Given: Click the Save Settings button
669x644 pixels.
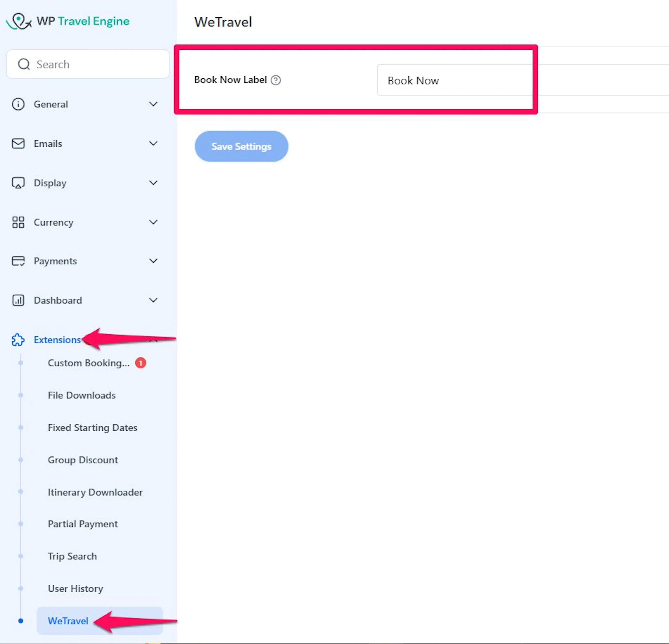Looking at the screenshot, I should coord(241,146).
